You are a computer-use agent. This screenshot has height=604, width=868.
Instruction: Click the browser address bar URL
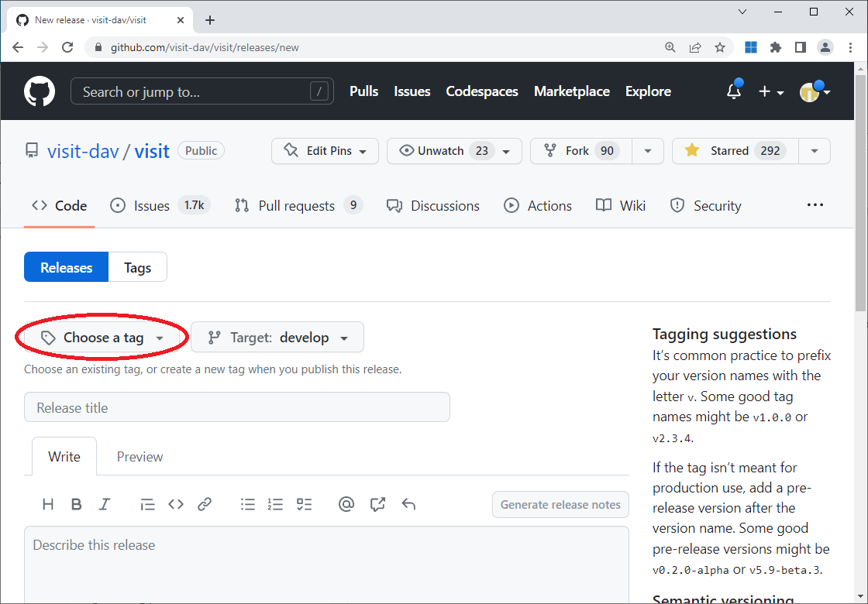coord(205,47)
